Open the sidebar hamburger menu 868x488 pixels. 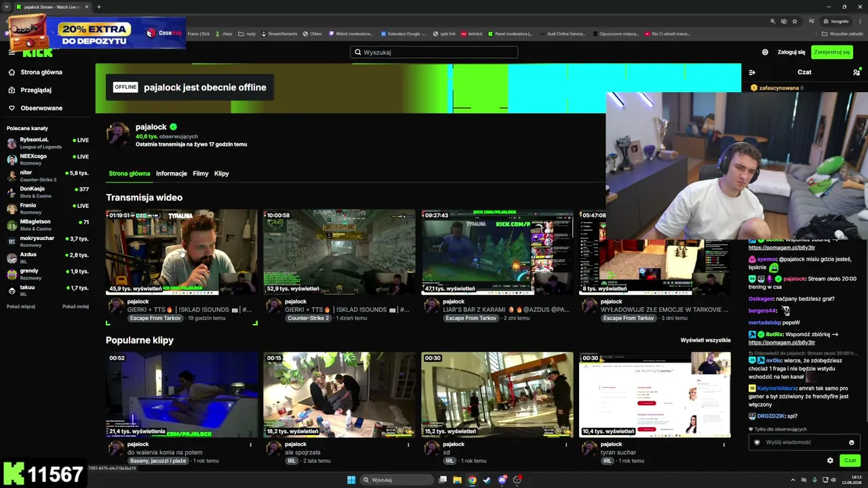click(x=12, y=52)
